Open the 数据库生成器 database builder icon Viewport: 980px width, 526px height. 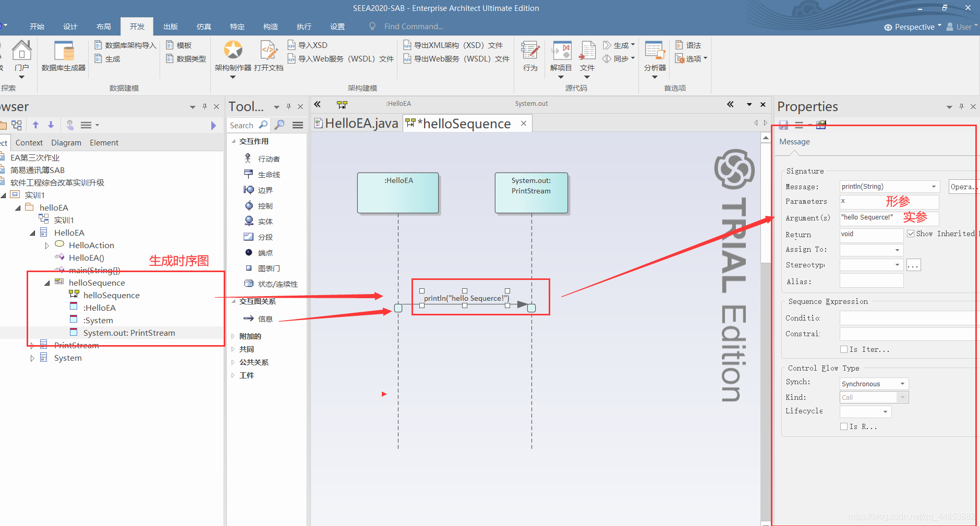(x=64, y=56)
